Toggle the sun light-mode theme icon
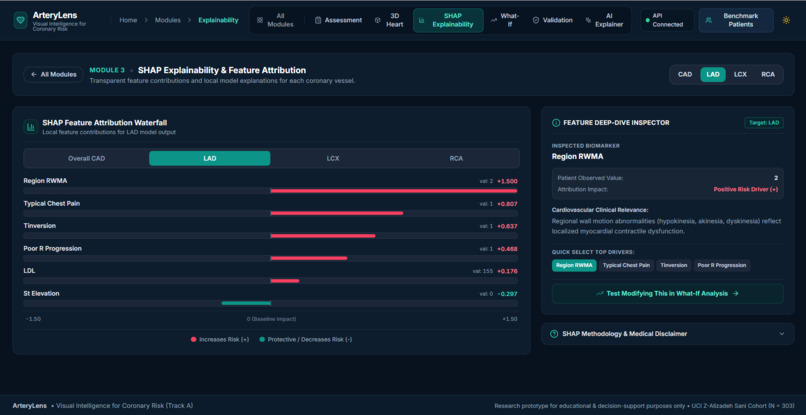Image resolution: width=806 pixels, height=415 pixels. point(786,21)
